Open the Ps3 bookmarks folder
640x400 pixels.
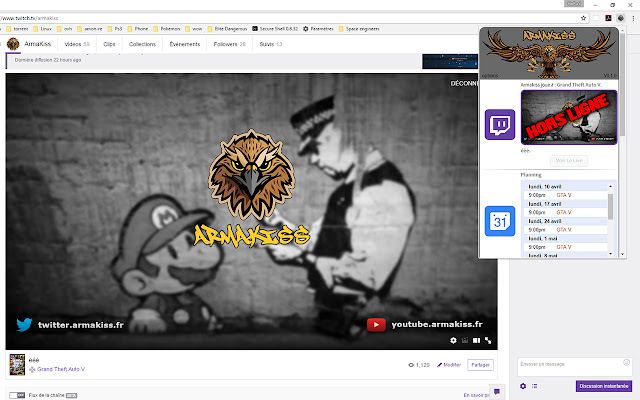(x=115, y=29)
